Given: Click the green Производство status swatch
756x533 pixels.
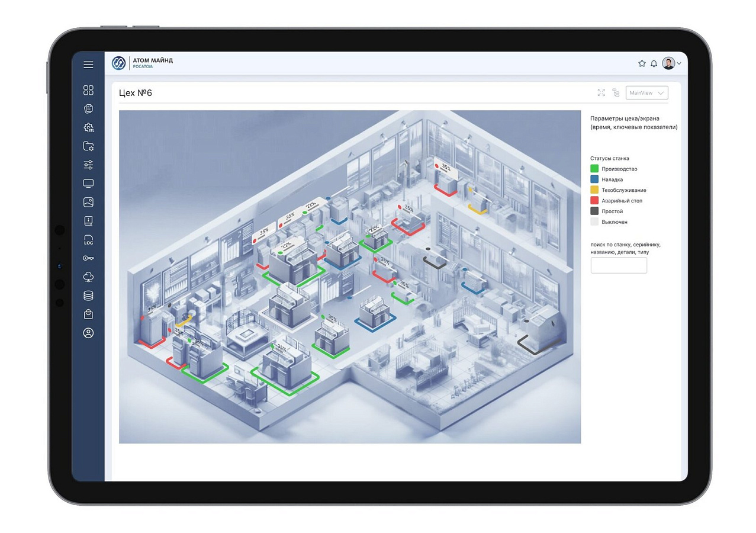Looking at the screenshot, I should click(594, 169).
